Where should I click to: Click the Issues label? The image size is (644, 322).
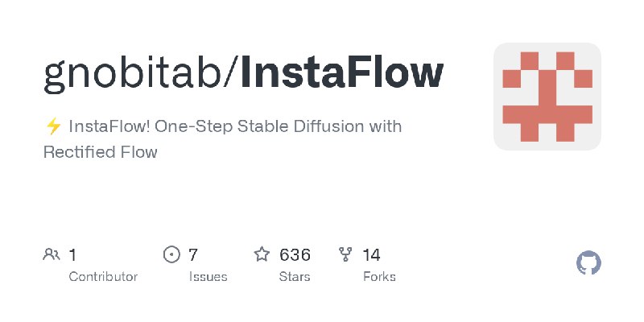coord(208,277)
